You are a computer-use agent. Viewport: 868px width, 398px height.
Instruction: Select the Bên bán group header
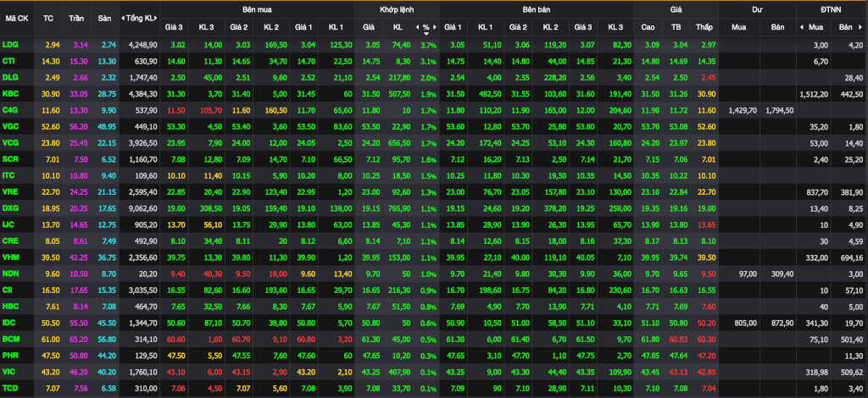click(x=536, y=9)
